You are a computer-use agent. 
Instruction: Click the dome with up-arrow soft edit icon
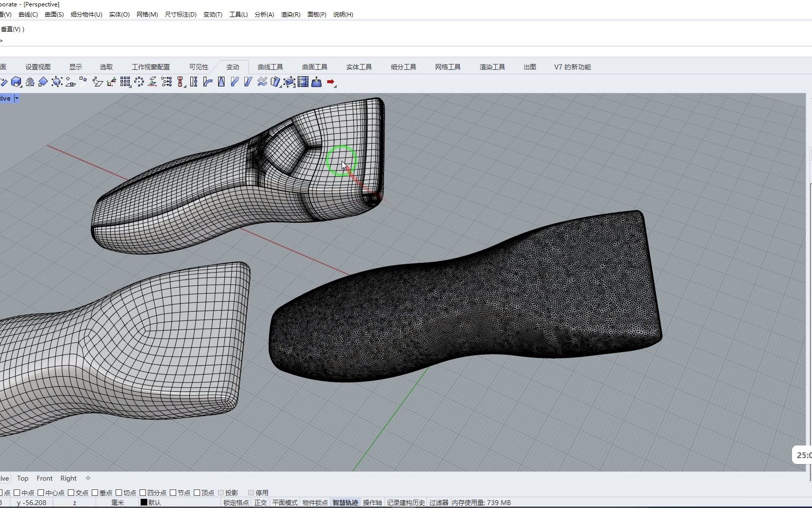click(316, 82)
